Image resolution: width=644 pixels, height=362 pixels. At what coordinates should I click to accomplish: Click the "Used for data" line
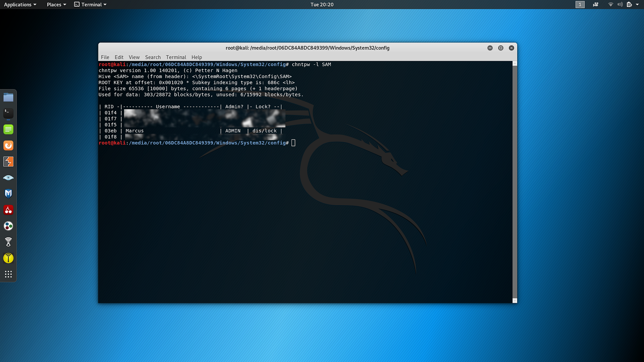[201, 95]
